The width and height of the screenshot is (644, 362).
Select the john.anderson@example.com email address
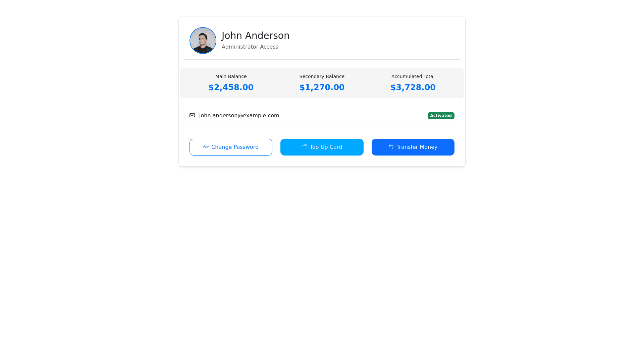tap(239, 115)
